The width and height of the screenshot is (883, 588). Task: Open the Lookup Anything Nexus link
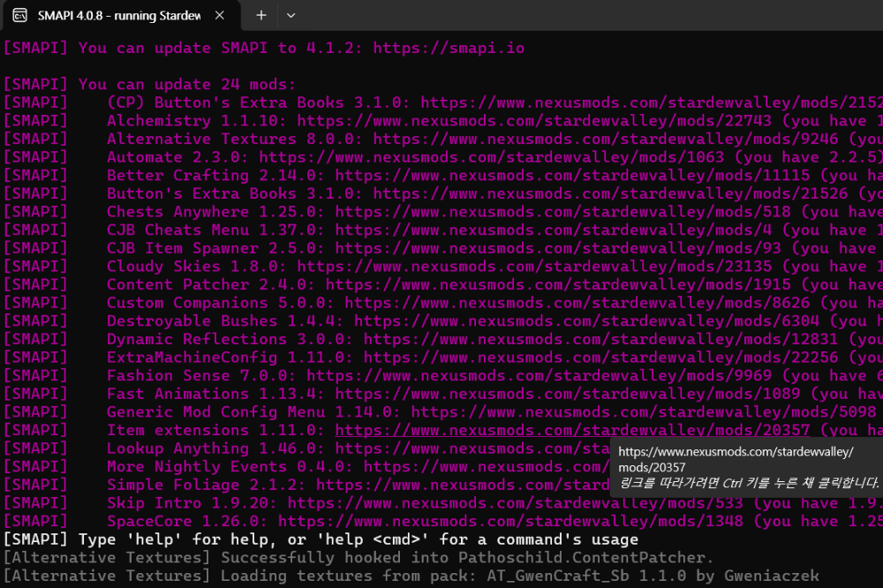pos(472,449)
